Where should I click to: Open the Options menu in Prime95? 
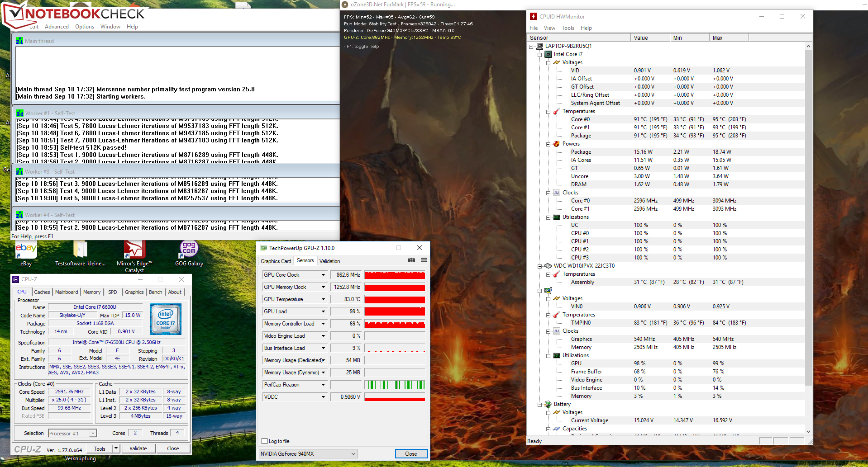tap(85, 27)
